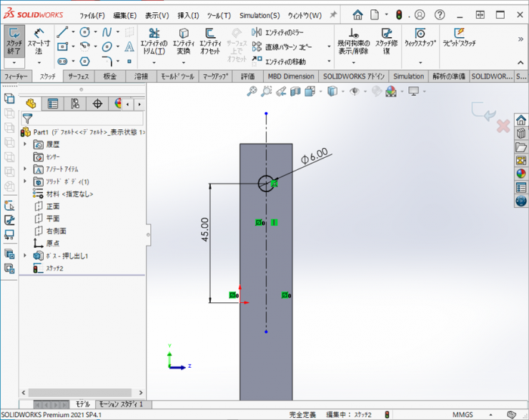Click Zoom to Fit in the view toolbar

tap(252, 91)
